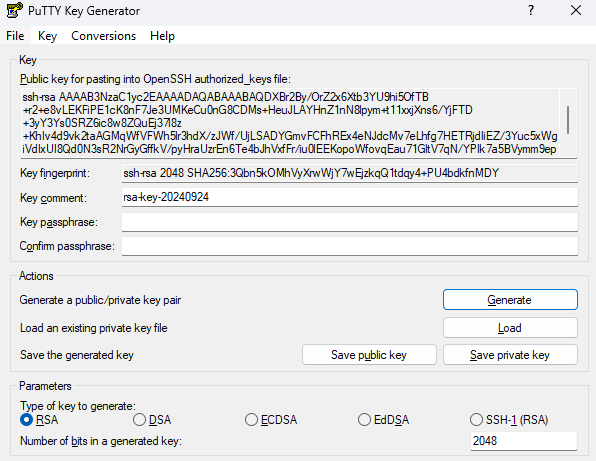
Task: Click the "Key passphrase:" label
Action: pos(59,222)
